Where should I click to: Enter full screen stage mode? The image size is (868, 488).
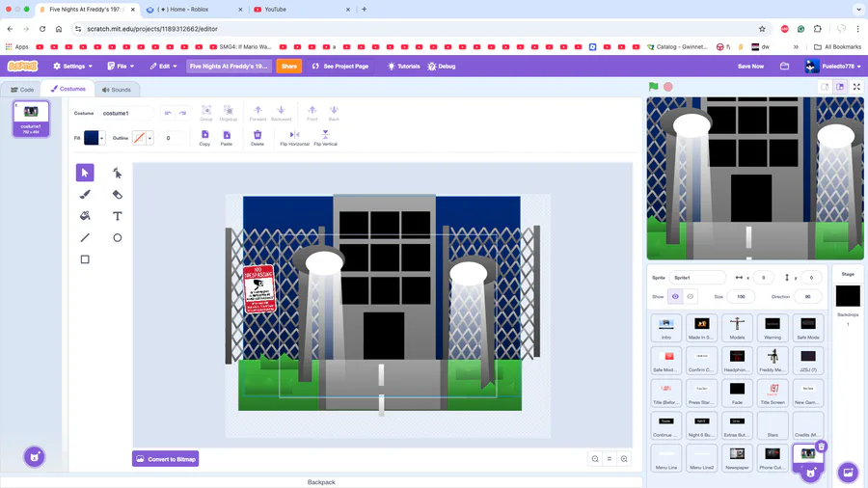[856, 86]
